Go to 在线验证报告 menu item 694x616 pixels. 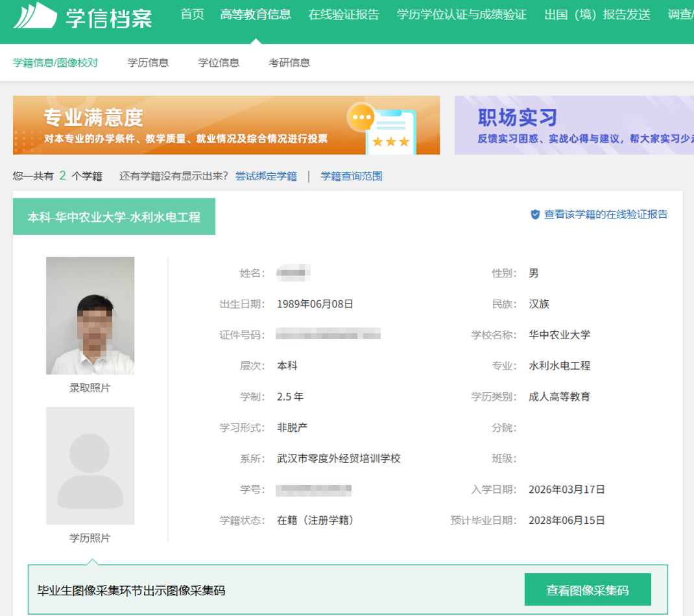[344, 15]
